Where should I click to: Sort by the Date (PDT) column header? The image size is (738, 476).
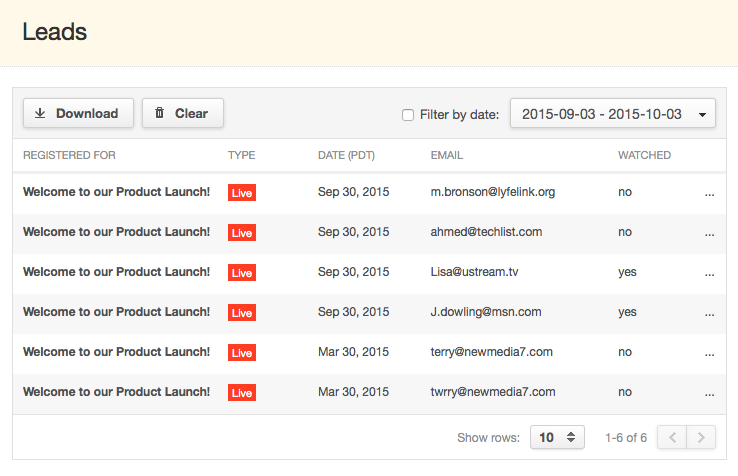click(346, 155)
